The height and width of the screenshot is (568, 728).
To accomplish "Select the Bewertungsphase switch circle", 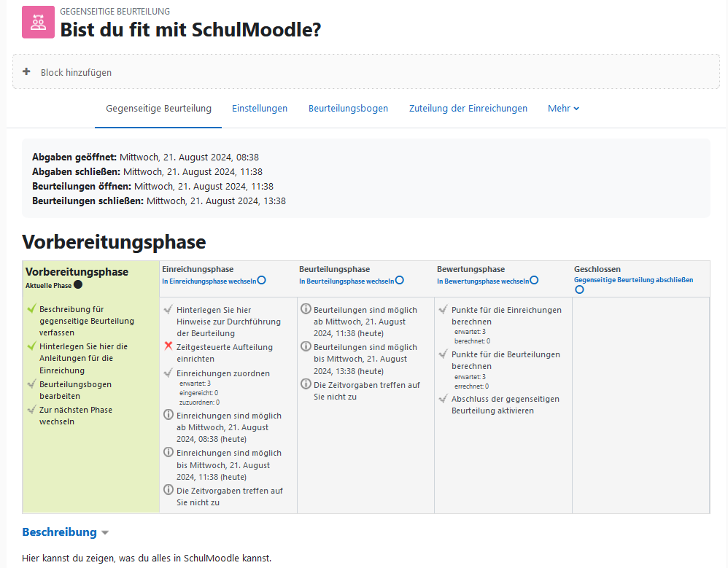I will tap(534, 281).
